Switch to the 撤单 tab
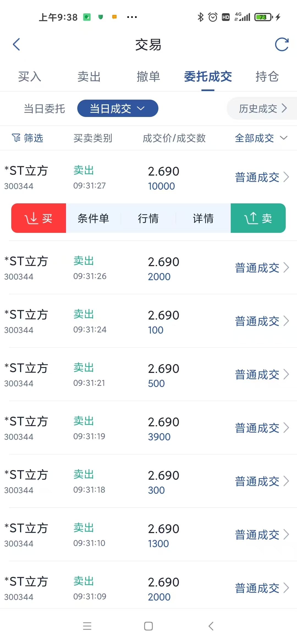 (148, 77)
